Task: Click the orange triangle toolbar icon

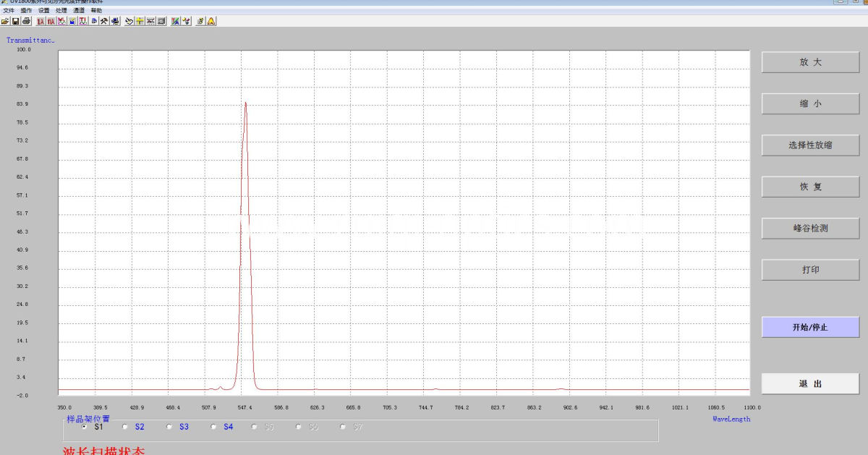Action: (211, 22)
